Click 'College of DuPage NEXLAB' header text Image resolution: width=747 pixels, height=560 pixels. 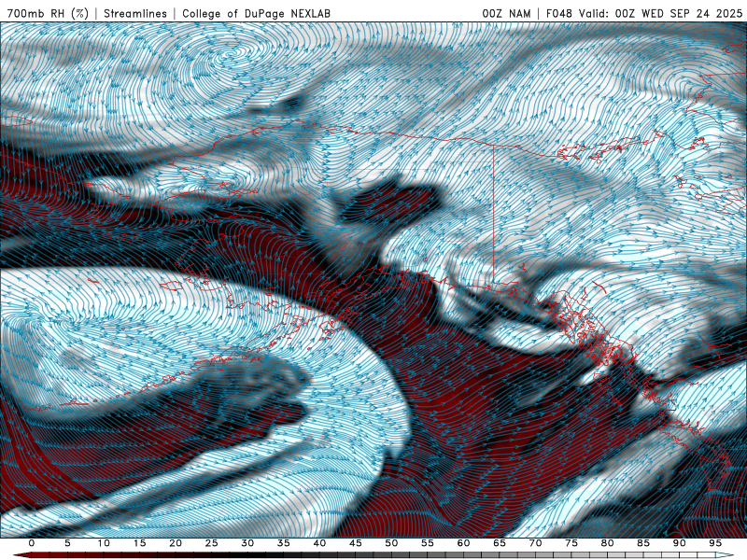[256, 13]
